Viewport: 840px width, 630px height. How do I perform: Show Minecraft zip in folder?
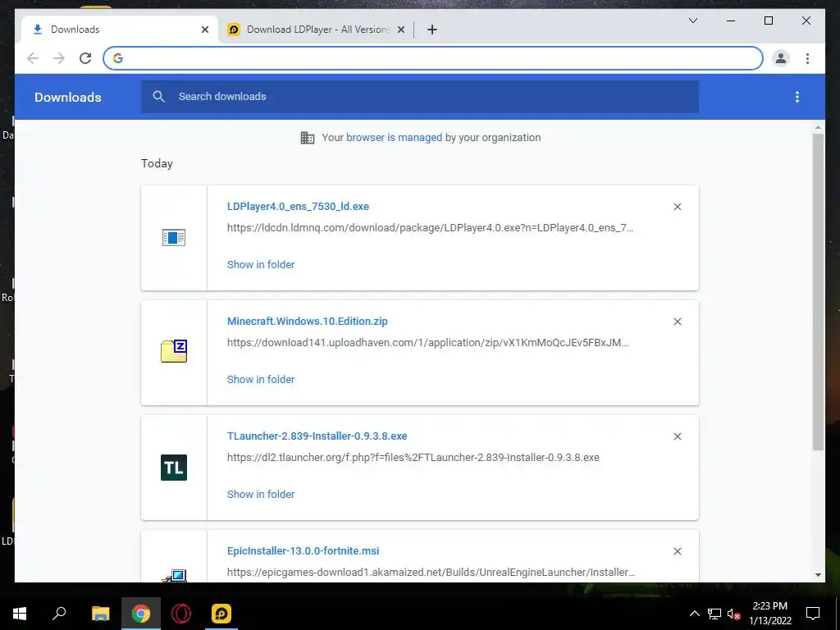pyautogui.click(x=261, y=379)
